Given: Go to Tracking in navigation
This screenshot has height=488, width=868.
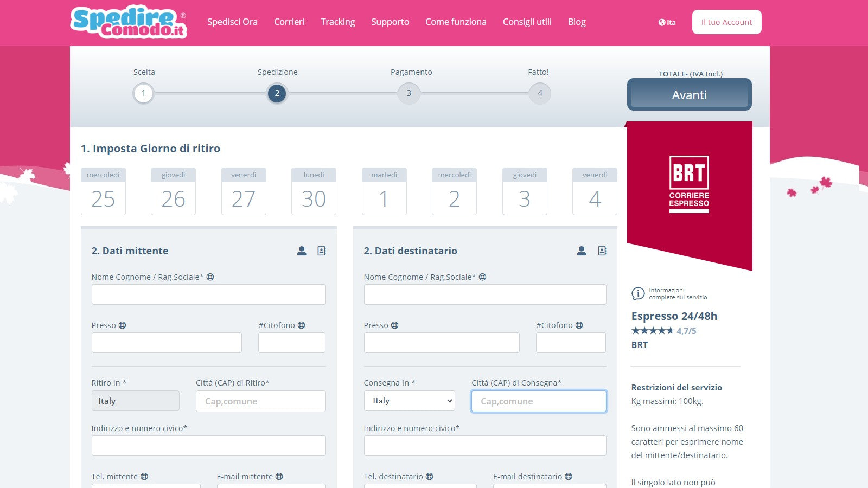Looking at the screenshot, I should pos(338,22).
